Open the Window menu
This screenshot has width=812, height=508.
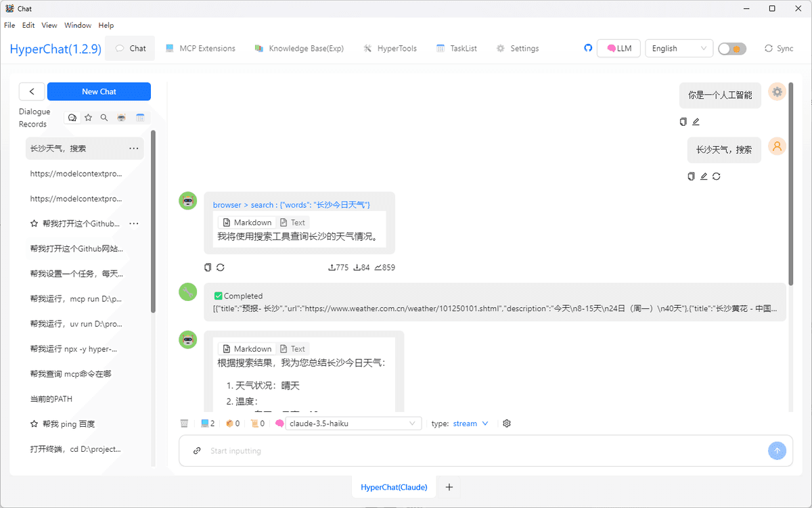[78, 25]
